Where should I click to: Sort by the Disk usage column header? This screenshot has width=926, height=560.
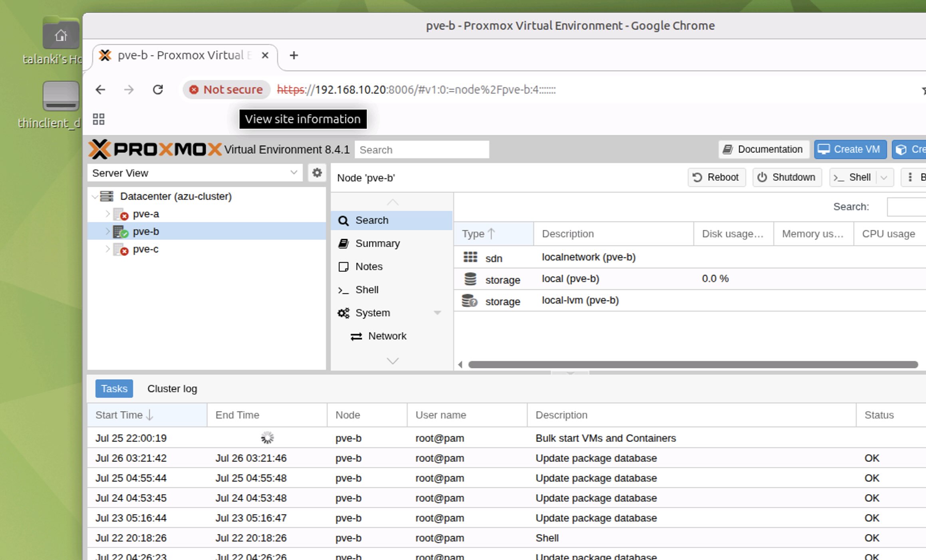733,234
